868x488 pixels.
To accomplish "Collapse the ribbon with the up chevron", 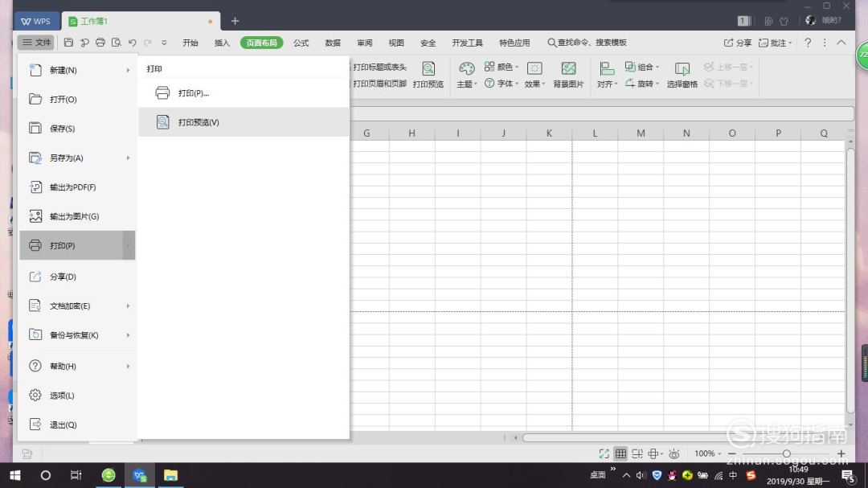I will pos(841,43).
